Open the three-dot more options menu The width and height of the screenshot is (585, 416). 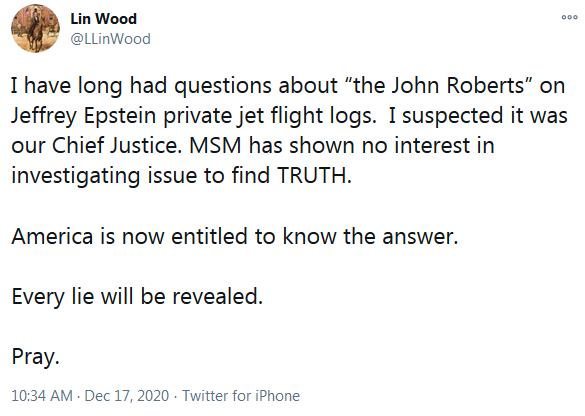click(x=569, y=17)
